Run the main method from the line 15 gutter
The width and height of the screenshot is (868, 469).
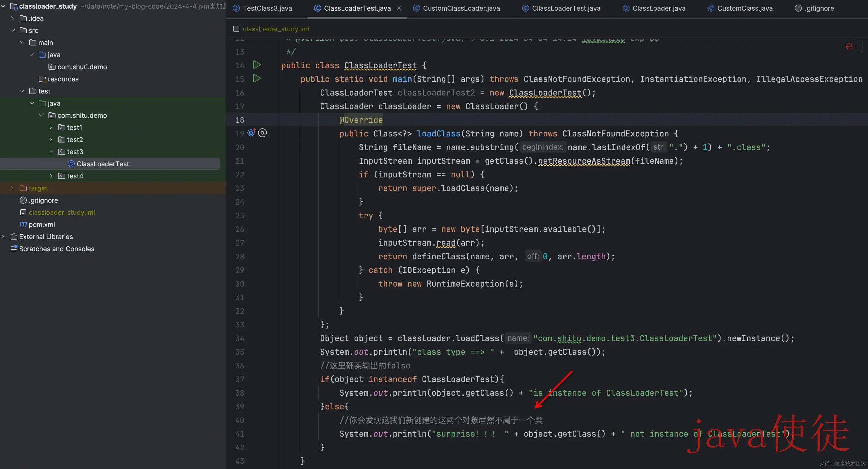coord(257,78)
